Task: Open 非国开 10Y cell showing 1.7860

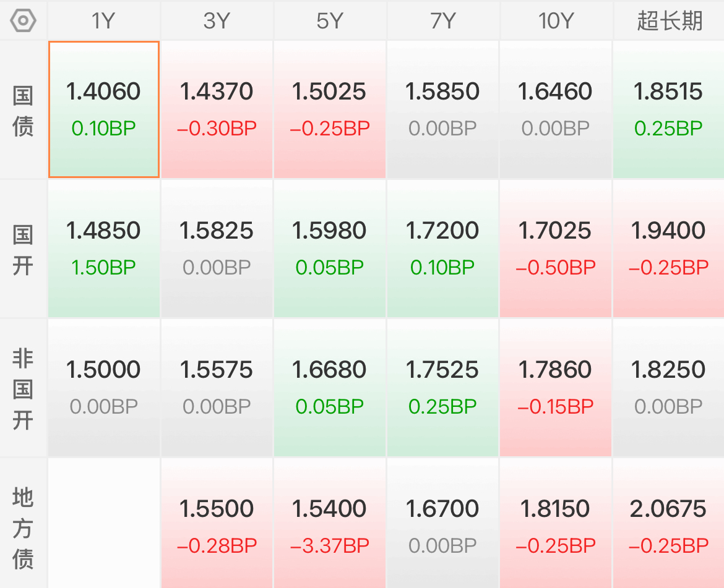Action: tap(556, 388)
